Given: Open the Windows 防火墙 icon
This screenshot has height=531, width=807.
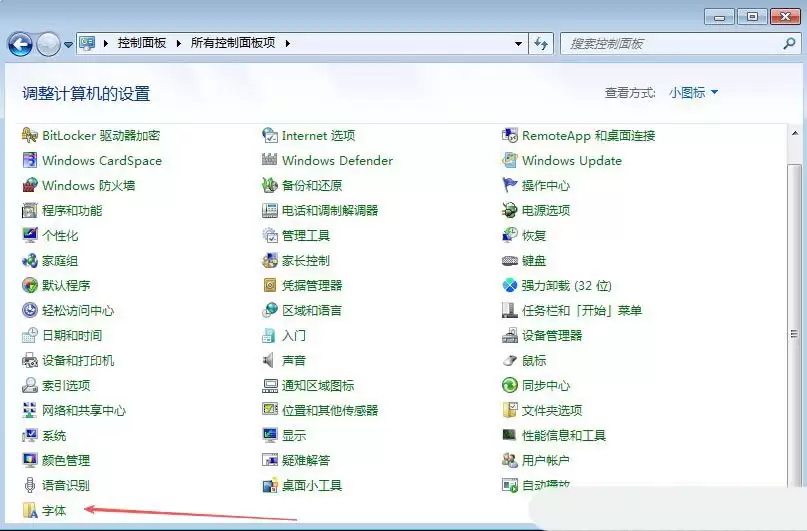Looking at the screenshot, I should point(30,185).
